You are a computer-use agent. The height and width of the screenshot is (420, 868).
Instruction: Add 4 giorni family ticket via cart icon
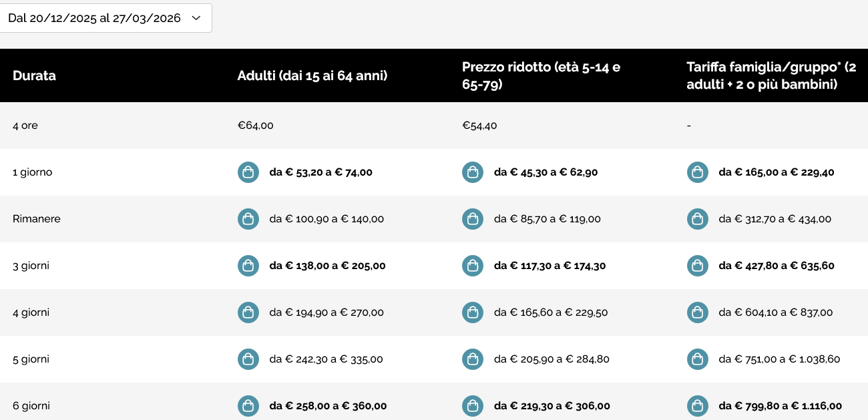698,312
